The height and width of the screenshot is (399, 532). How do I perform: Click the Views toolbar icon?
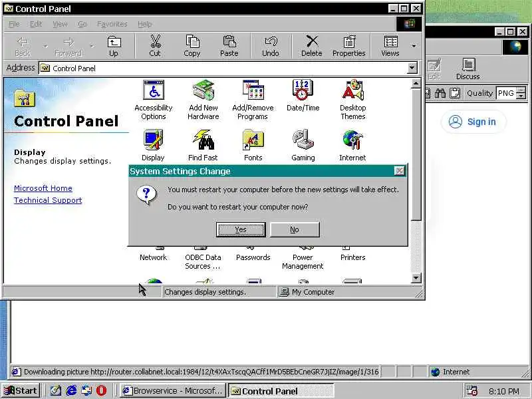[390, 46]
